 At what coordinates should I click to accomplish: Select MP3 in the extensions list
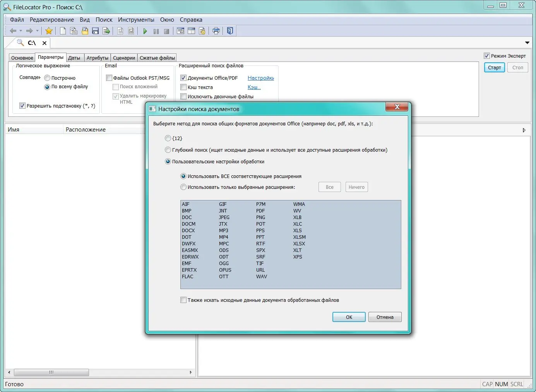224,230
